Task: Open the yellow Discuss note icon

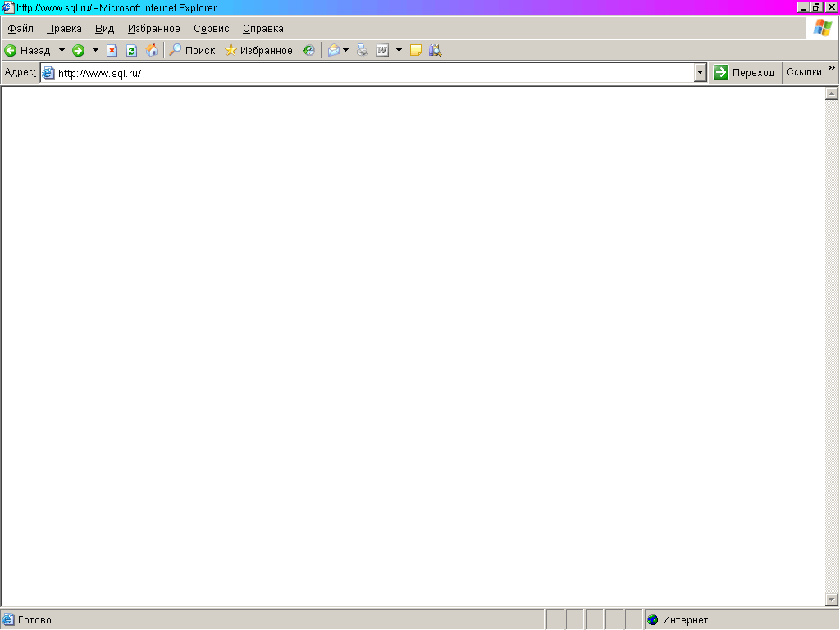Action: (416, 50)
